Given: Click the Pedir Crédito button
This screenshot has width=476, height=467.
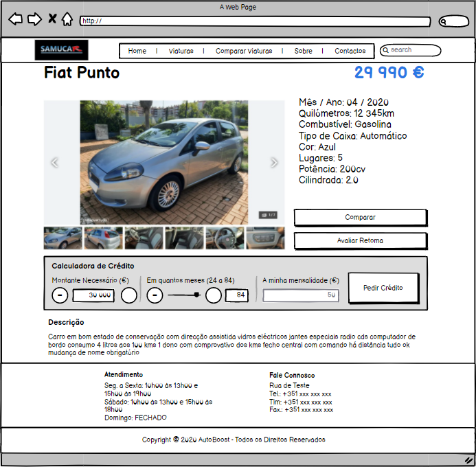Looking at the screenshot, I should [x=383, y=288].
